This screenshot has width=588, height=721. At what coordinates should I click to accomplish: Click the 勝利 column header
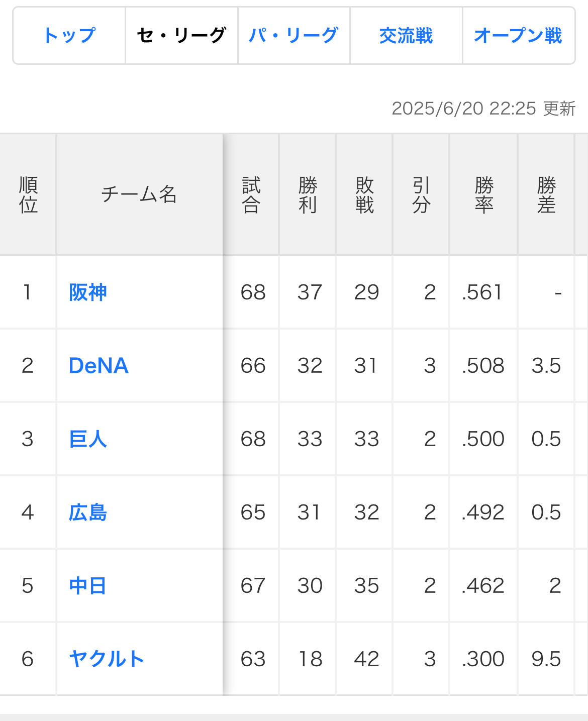point(308,195)
